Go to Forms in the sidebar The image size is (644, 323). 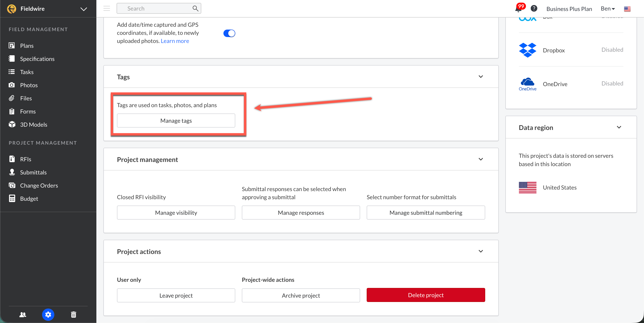coord(28,112)
